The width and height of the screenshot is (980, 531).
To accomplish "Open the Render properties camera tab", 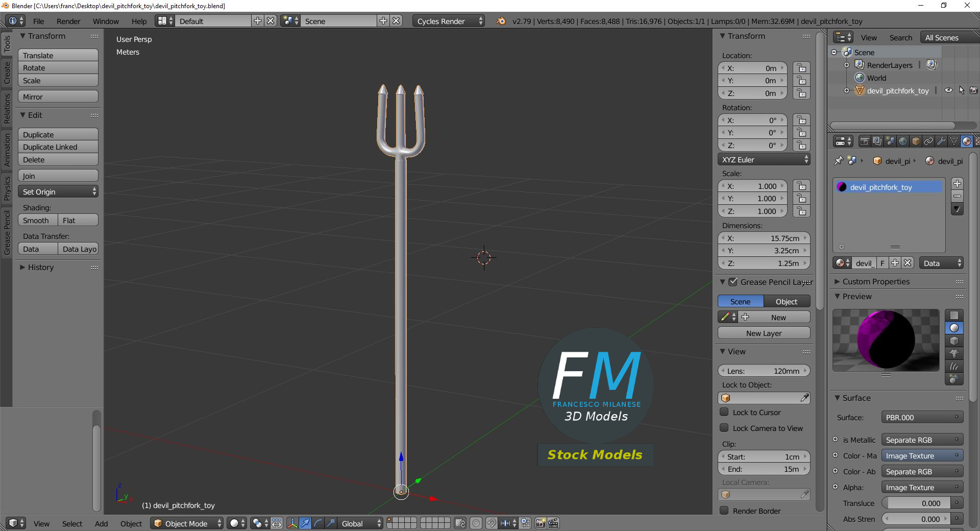I will tap(865, 141).
